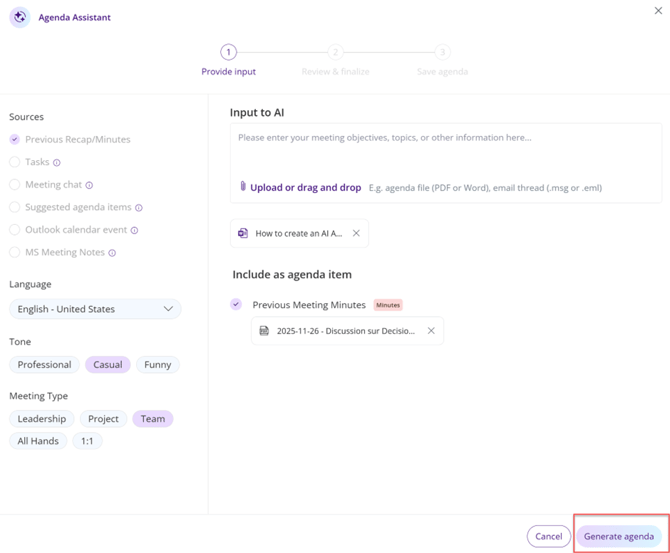Open the Language dropdown

(x=95, y=309)
